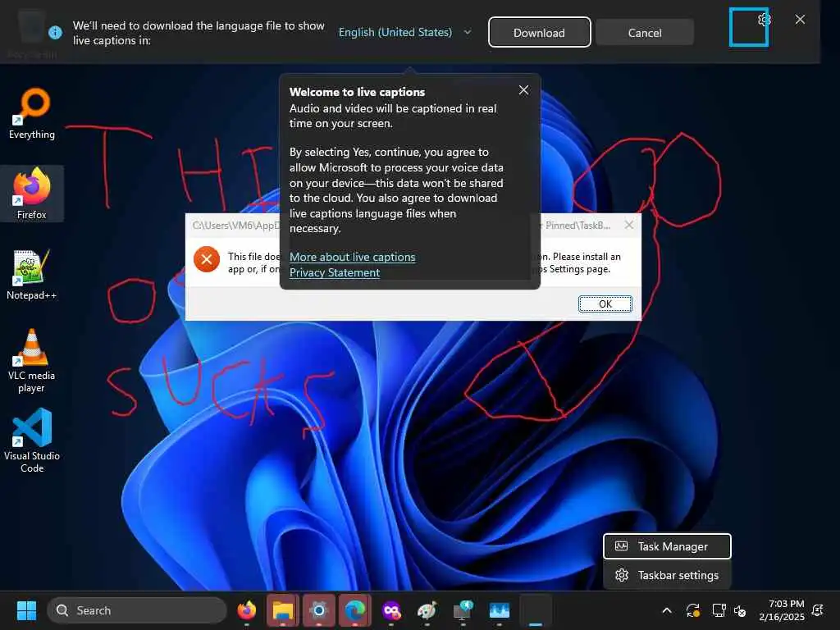Open the More about live captions link
Image resolution: width=840 pixels, height=630 pixels.
pyautogui.click(x=353, y=257)
